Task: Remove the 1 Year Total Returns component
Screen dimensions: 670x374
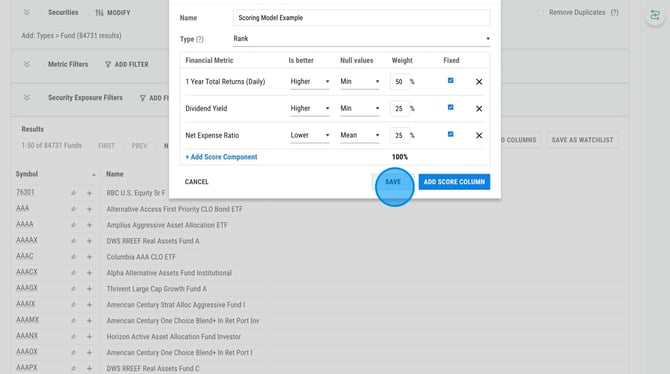Action: pyautogui.click(x=479, y=82)
